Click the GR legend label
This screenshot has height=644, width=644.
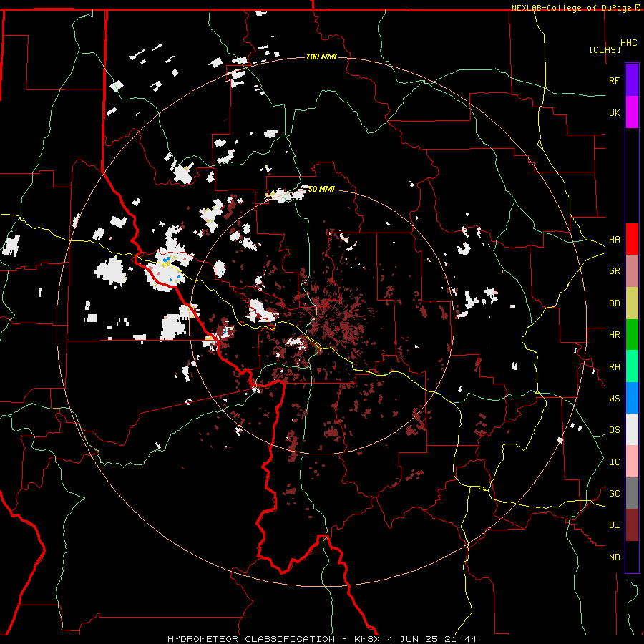pyautogui.click(x=615, y=271)
